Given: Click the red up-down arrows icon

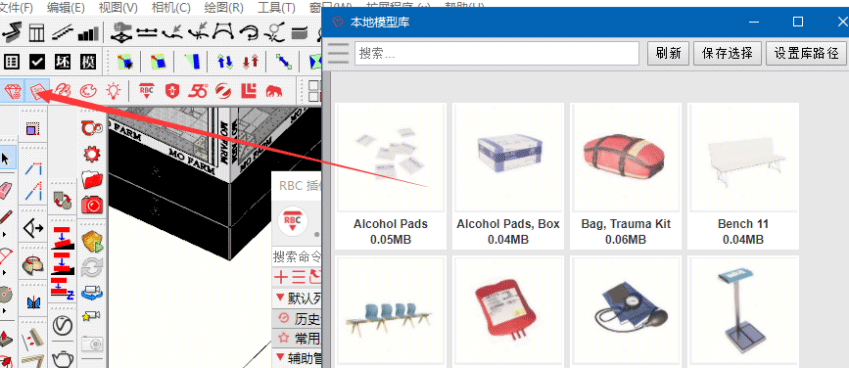Looking at the screenshot, I should click(251, 62).
